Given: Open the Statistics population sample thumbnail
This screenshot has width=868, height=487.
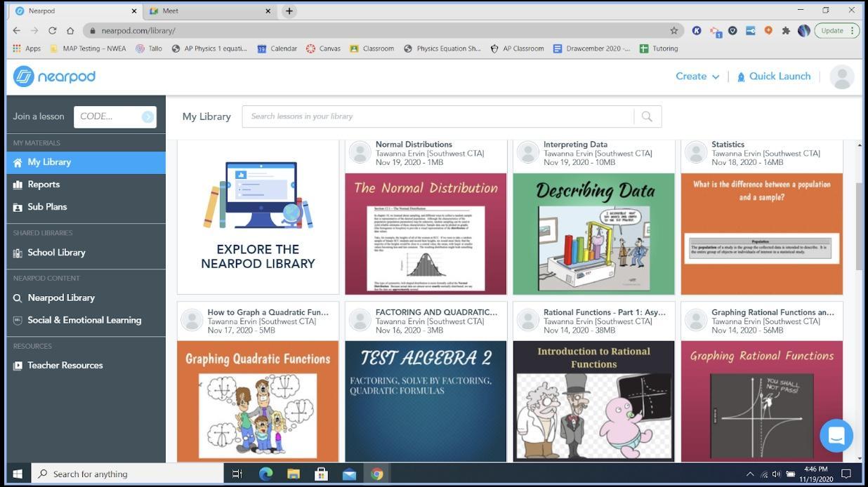Looking at the screenshot, I should tap(761, 234).
